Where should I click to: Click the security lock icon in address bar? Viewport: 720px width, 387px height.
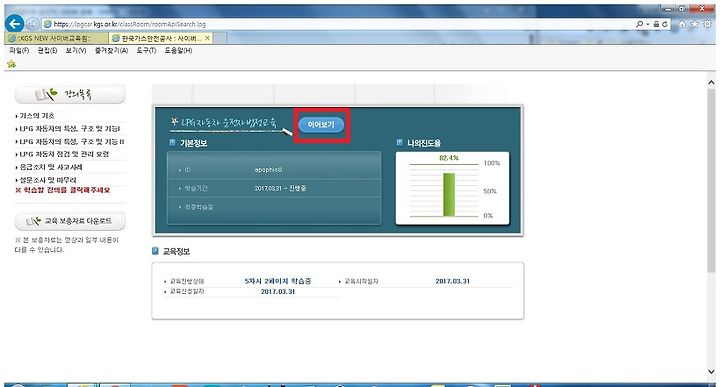tap(657, 24)
